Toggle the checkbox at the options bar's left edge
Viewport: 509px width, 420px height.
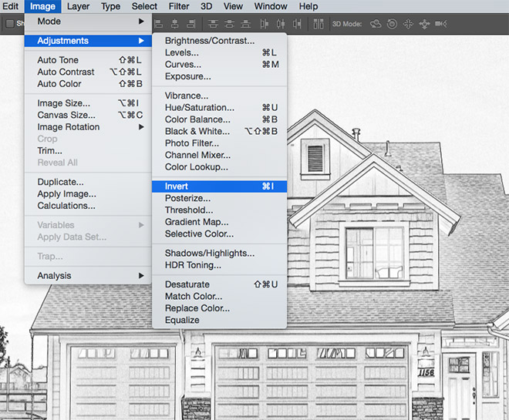pyautogui.click(x=9, y=24)
